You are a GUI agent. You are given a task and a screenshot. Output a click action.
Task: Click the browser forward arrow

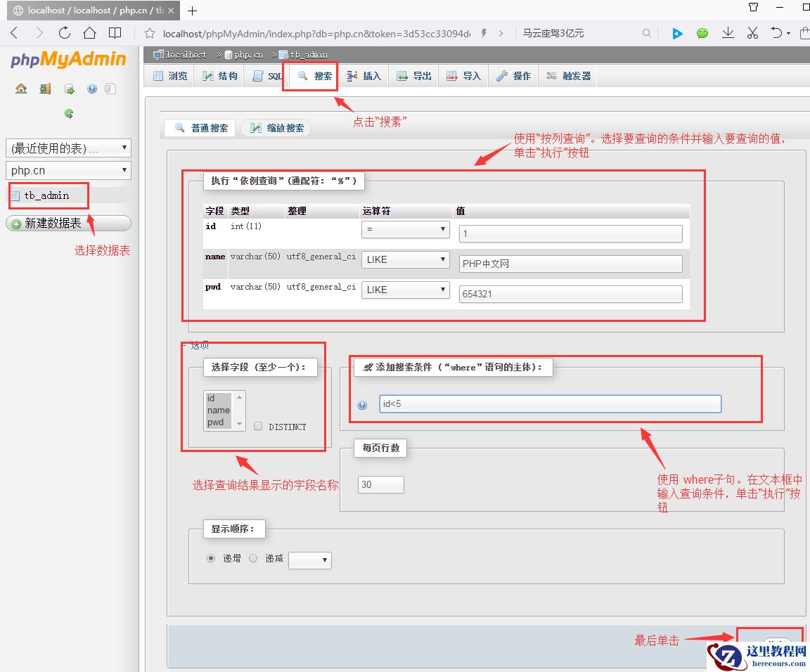[39, 33]
